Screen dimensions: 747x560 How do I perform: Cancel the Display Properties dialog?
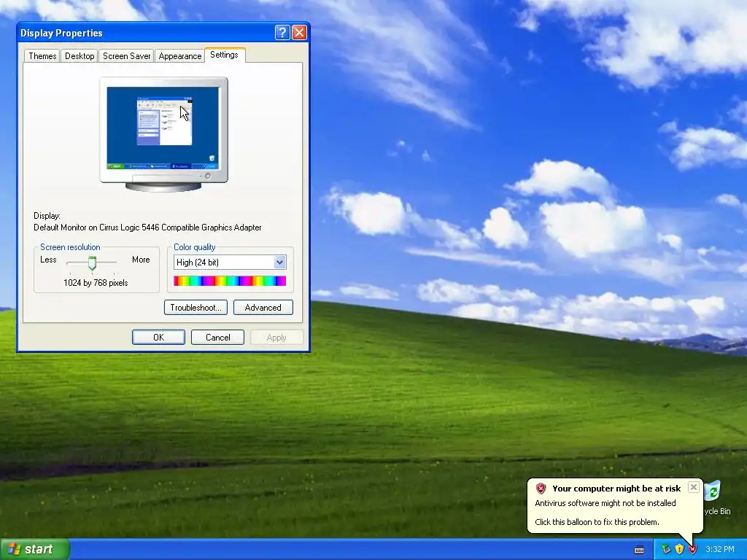[x=217, y=337]
